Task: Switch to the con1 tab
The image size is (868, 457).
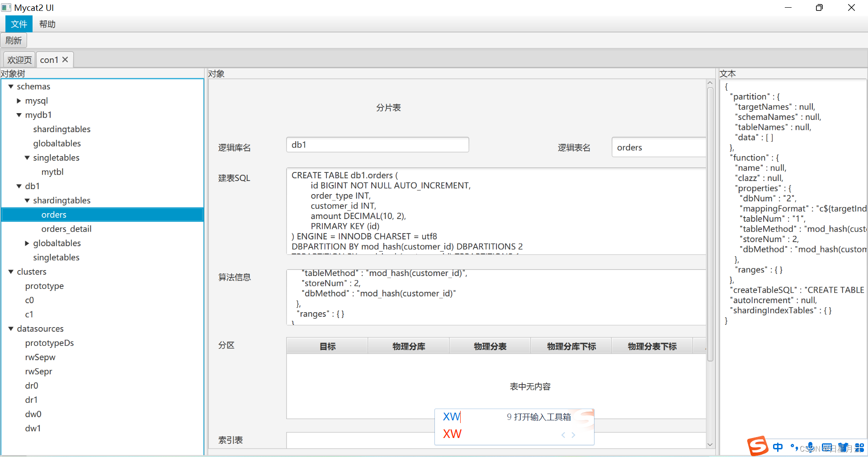Action: 49,60
